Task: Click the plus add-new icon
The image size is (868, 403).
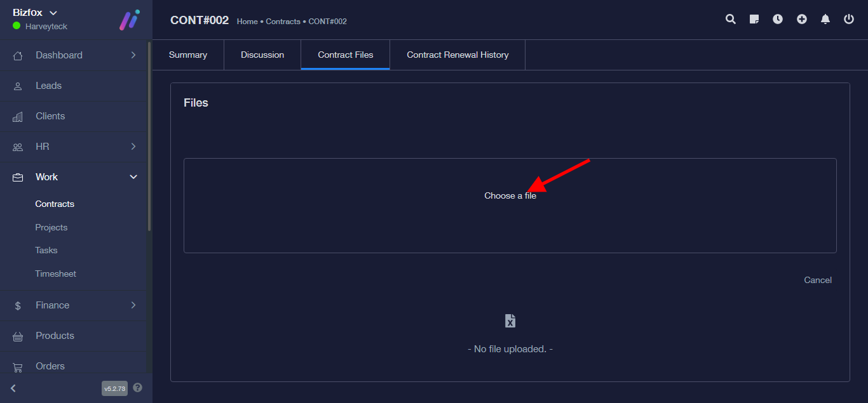Action: click(802, 19)
